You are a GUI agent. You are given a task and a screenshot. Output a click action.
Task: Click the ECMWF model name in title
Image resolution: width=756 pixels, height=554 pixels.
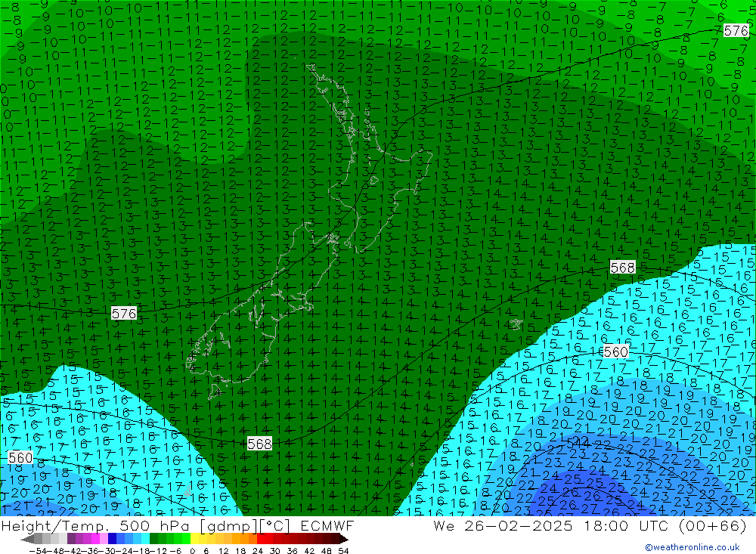pyautogui.click(x=327, y=525)
